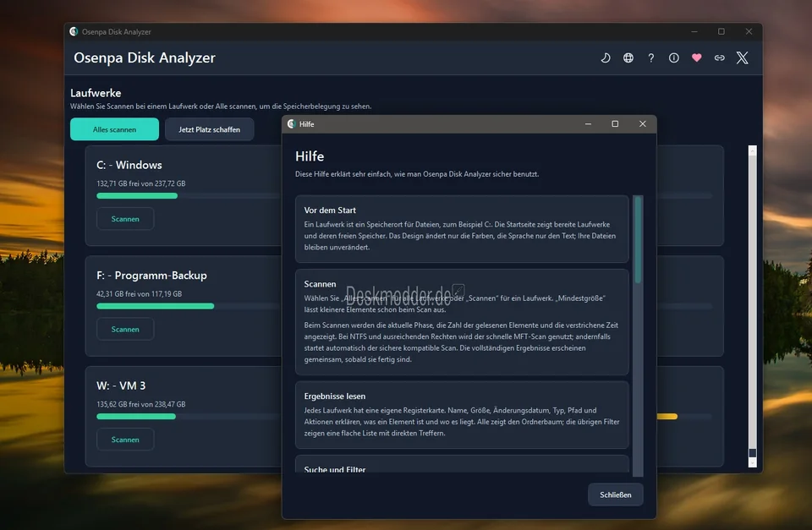
Task: Minimize the Hilfe dialog window
Action: (x=589, y=124)
